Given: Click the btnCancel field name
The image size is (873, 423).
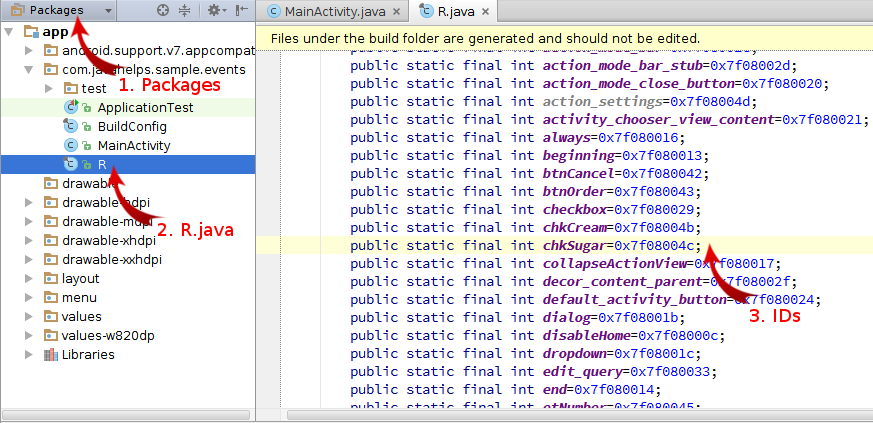Looking at the screenshot, I should click(x=578, y=174).
